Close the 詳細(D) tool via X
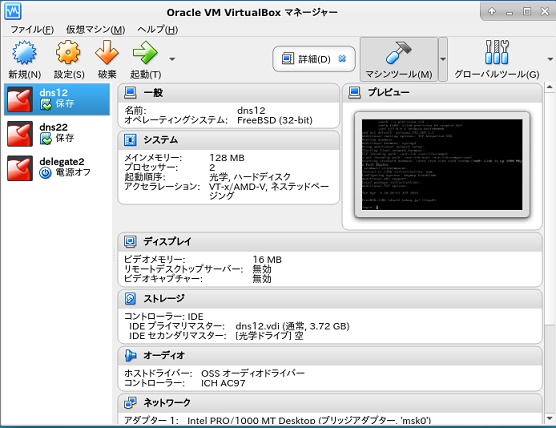 [342, 59]
